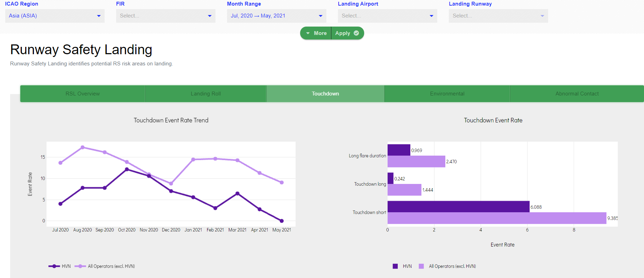Click the Runway Safety Landing description text
The height and width of the screenshot is (278, 644).
point(92,64)
